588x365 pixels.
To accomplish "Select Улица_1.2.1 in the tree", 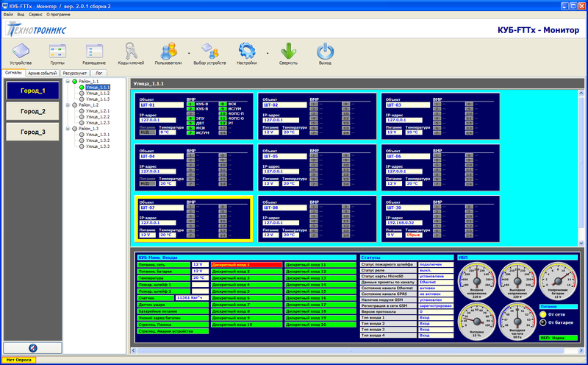I will tap(98, 111).
